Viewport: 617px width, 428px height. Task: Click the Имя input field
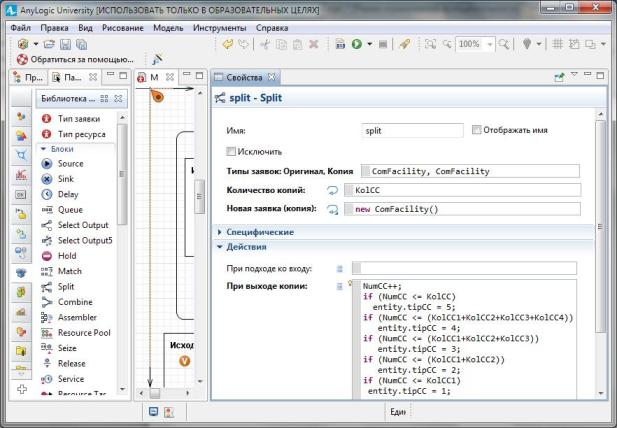[412, 131]
